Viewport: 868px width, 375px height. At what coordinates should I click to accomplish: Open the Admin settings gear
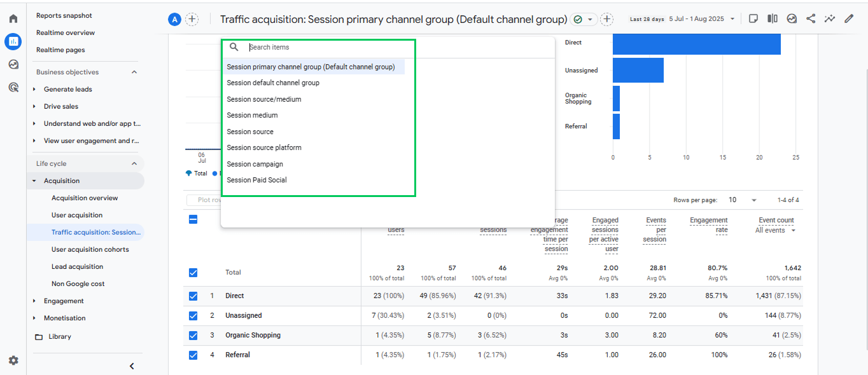click(13, 359)
